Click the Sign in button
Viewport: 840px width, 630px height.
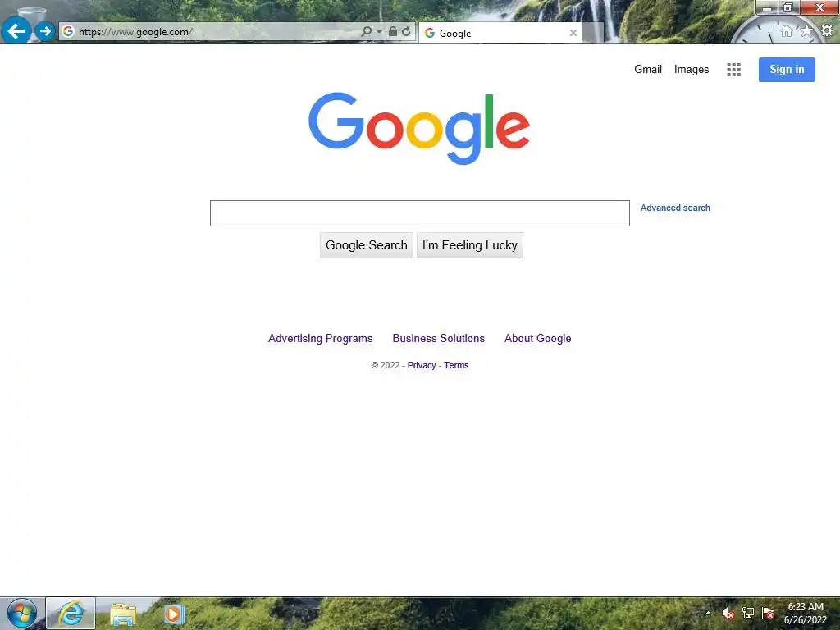pos(787,70)
